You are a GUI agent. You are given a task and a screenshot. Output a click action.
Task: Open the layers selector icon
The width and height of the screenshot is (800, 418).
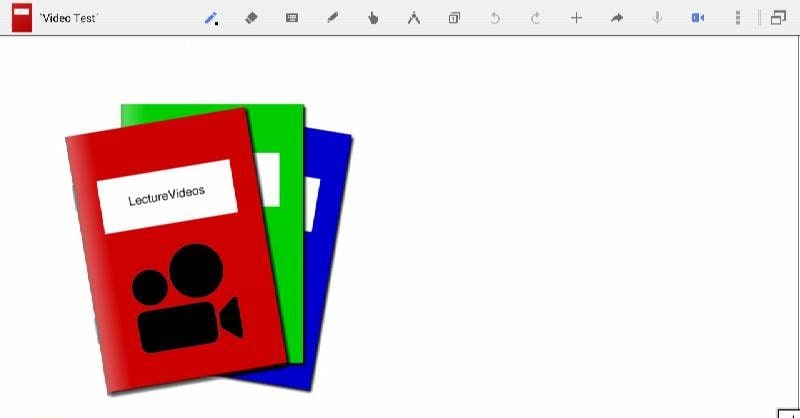(x=454, y=18)
